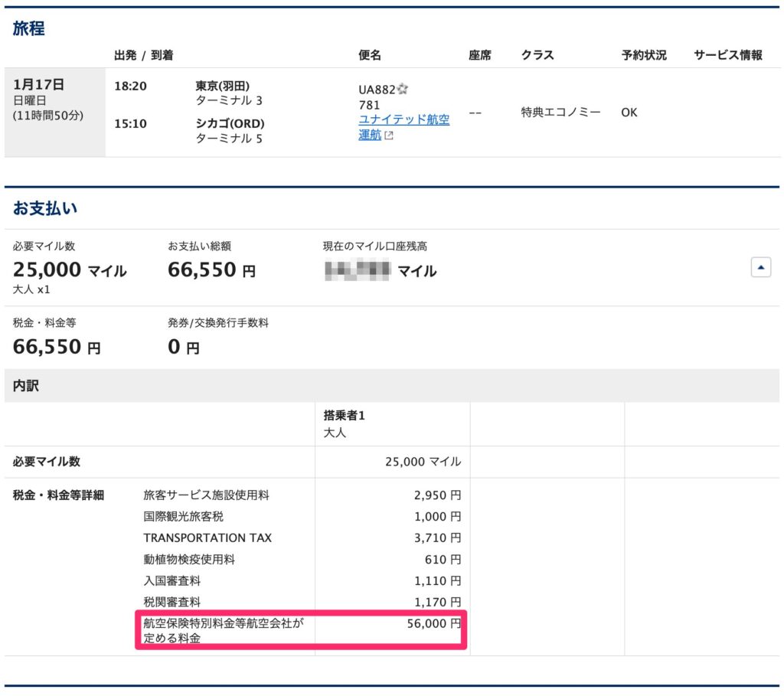Click the 搭乗者1 column header
784x696 pixels.
(x=344, y=416)
